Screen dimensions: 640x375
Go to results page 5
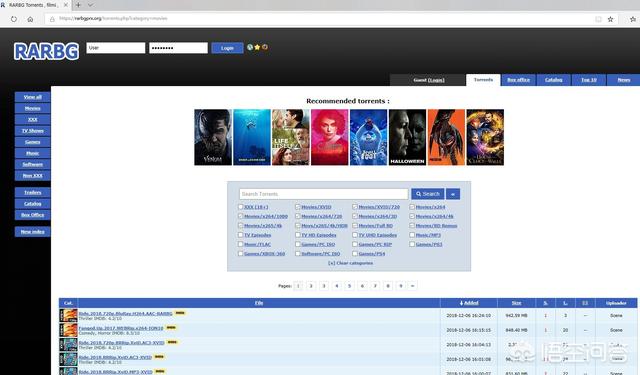(x=349, y=286)
